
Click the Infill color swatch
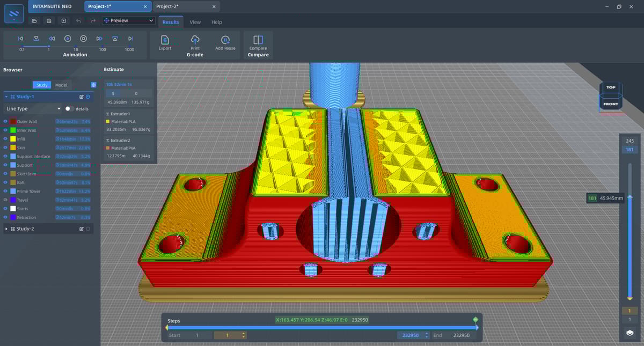[x=13, y=139]
